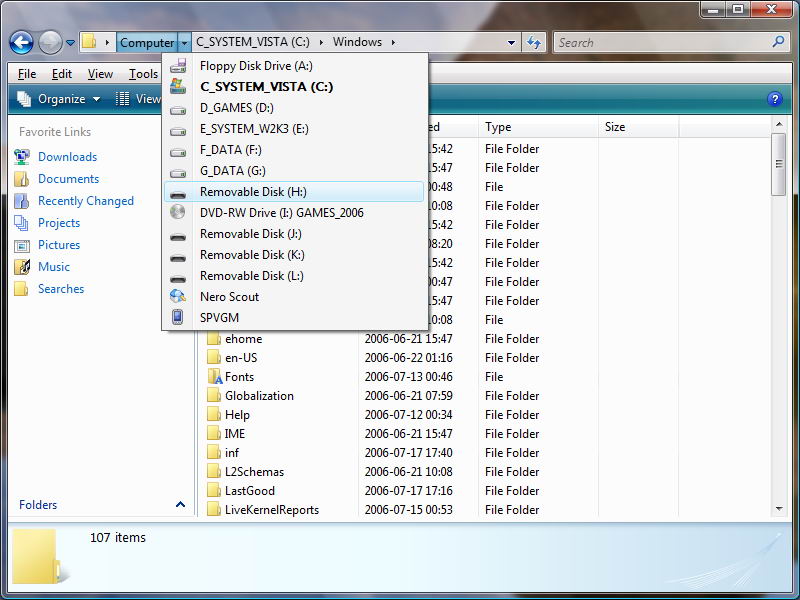Click the scrollbar down arrow in file list
Screen dimensions: 800x600
click(x=779, y=509)
